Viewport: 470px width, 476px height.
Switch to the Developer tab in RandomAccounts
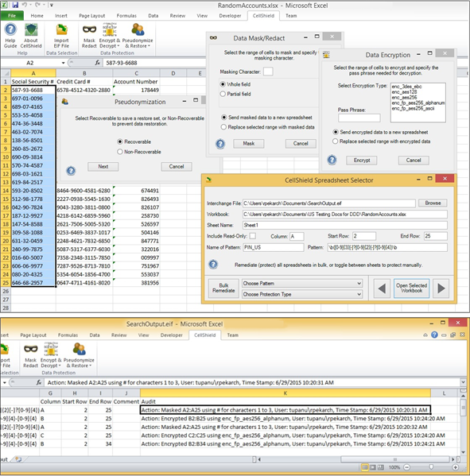coord(230,15)
